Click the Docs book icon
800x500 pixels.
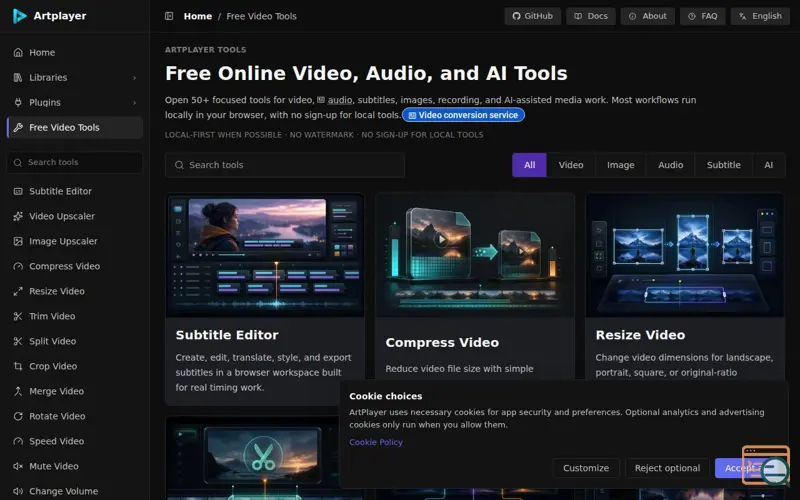click(x=578, y=16)
